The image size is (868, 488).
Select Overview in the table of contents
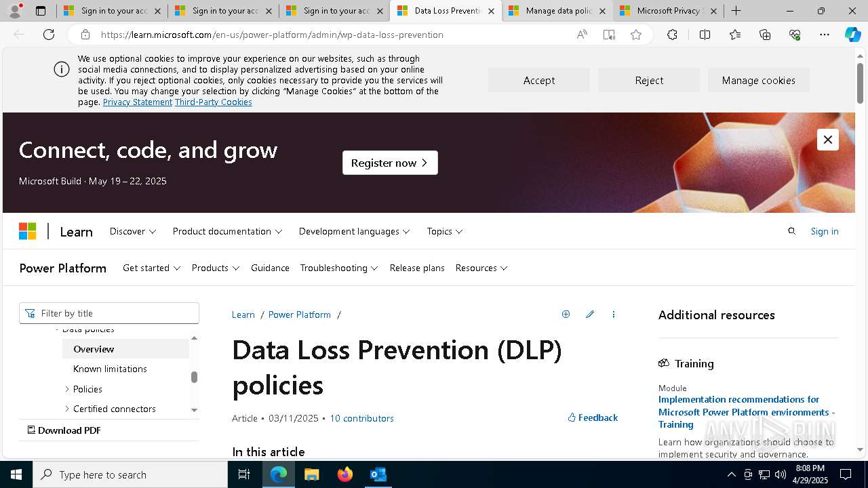pos(125,349)
